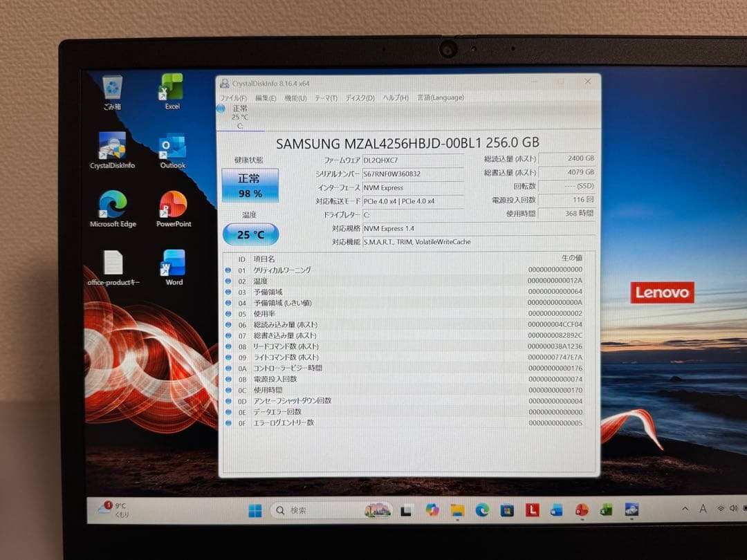
Task: Select row 03 予備領域
Action: pyautogui.click(x=405, y=292)
